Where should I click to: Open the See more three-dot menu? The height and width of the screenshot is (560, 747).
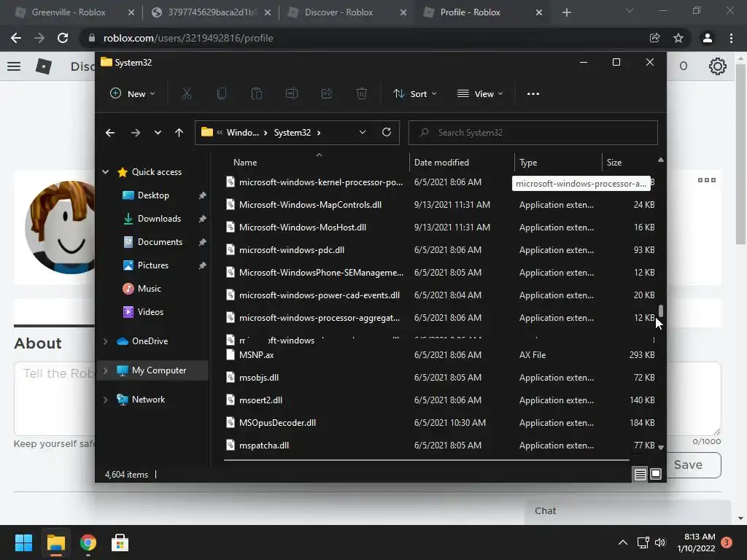coord(533,94)
